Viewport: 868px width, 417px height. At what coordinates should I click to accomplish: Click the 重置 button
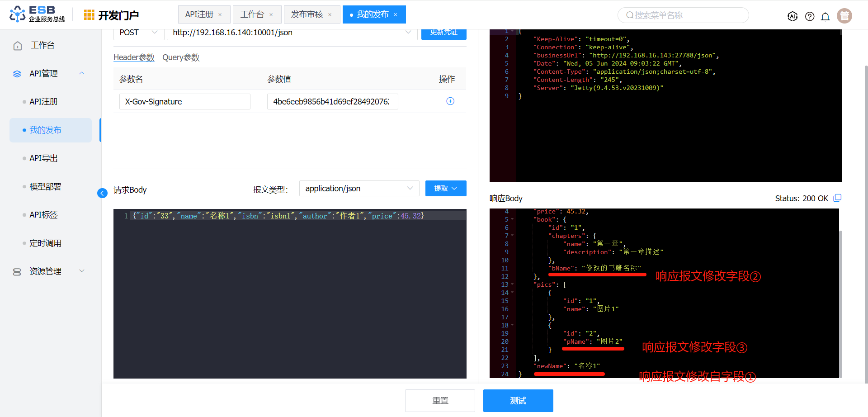(440, 401)
